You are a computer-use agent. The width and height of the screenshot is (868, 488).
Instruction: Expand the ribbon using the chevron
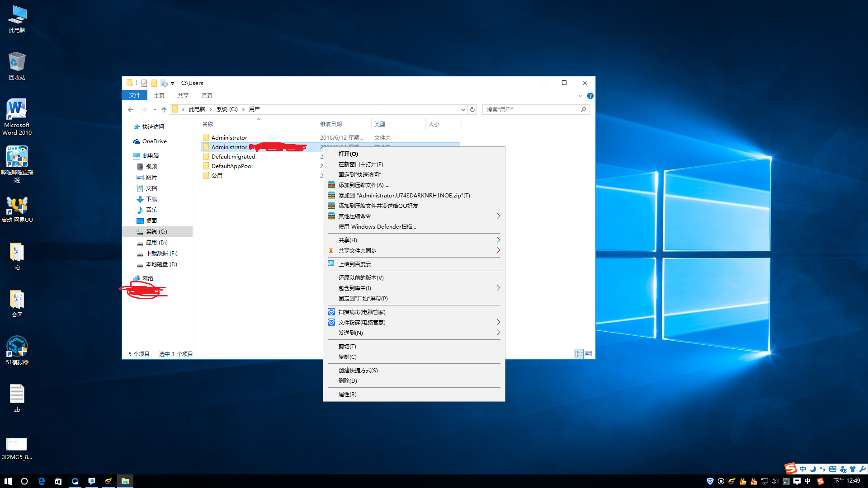click(580, 96)
